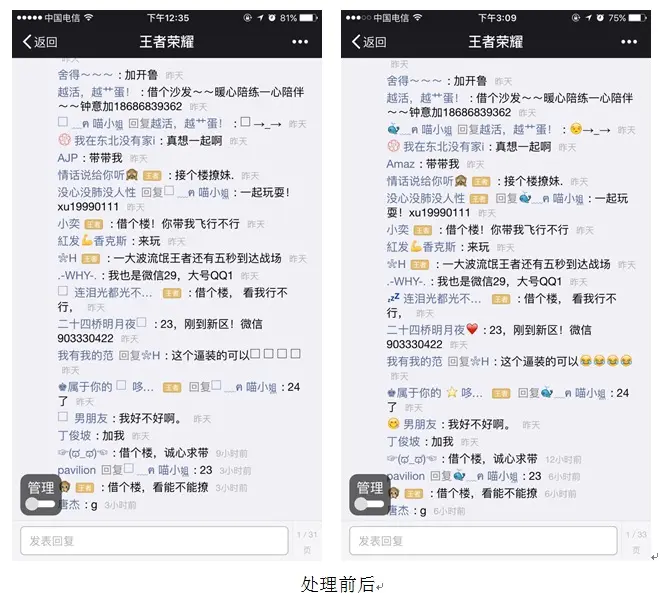
Task: Tap the smiley emoji before 男朋友 in right screenshot
Action: (x=393, y=424)
